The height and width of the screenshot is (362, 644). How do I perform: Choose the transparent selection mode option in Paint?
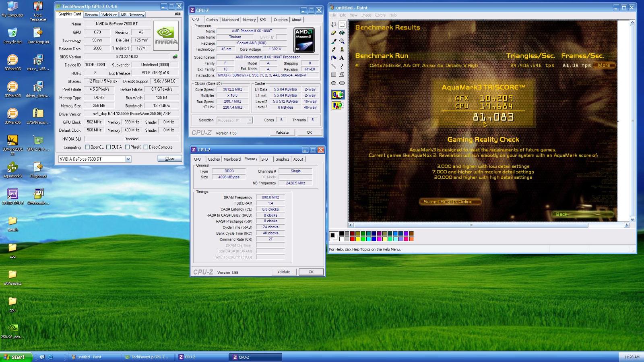(x=338, y=105)
